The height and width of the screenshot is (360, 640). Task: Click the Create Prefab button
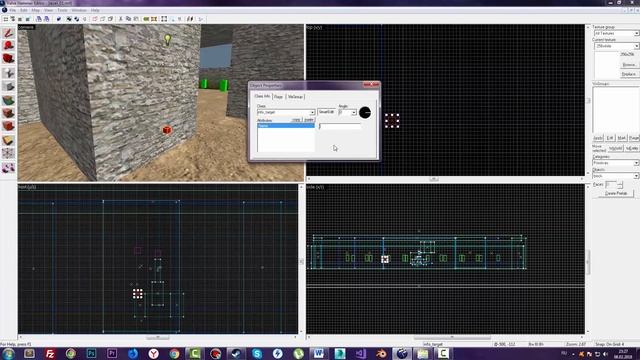click(616, 193)
